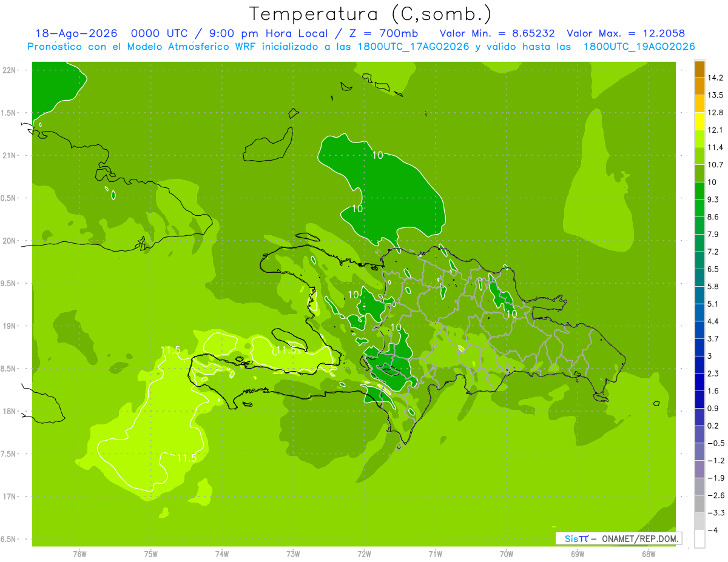Click the 5.8 color scale value
728x562 pixels.
(x=714, y=287)
